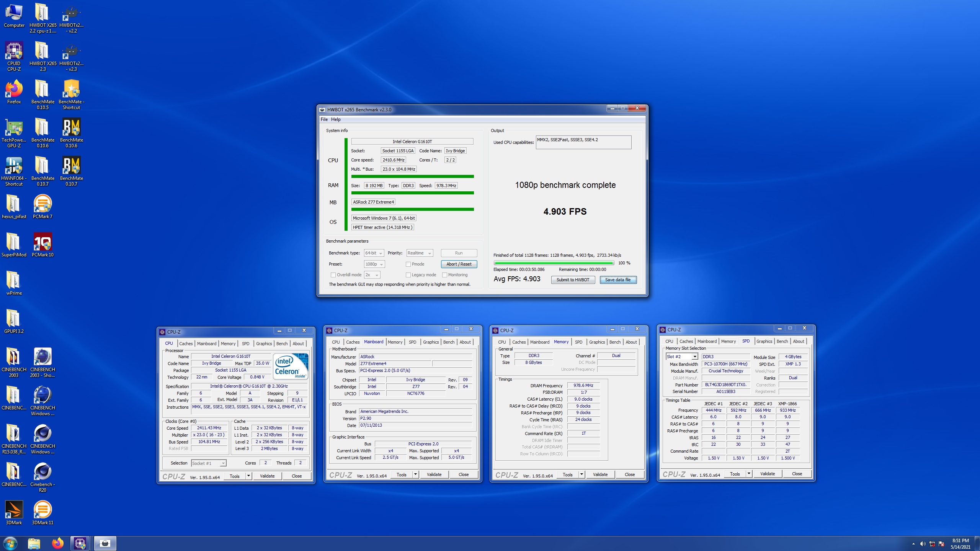The image size is (980, 551).
Task: Switch to About tab in CPU-Z SPD window
Action: (798, 341)
